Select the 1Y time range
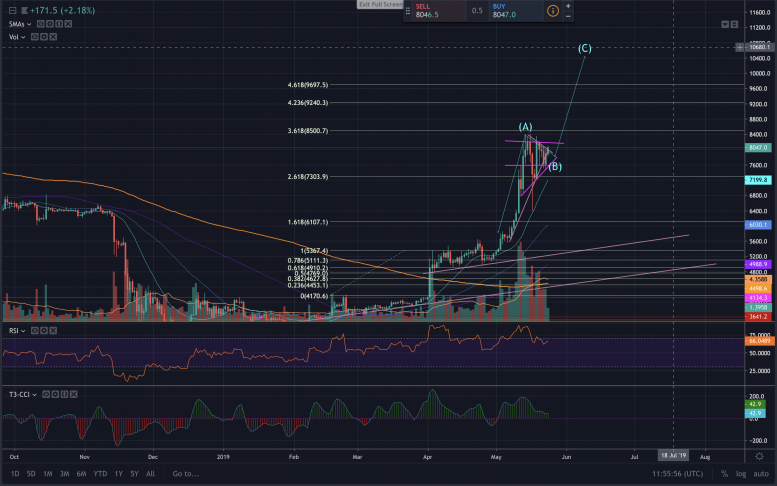The width and height of the screenshot is (777, 486). click(x=118, y=474)
